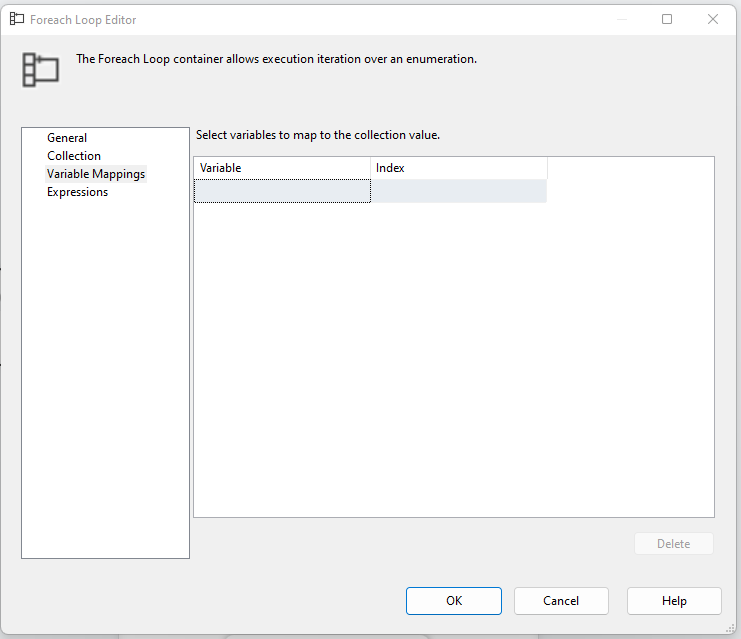Click the Foreach Loop Editor title bar icon
This screenshot has width=741, height=639.
tap(17, 19)
